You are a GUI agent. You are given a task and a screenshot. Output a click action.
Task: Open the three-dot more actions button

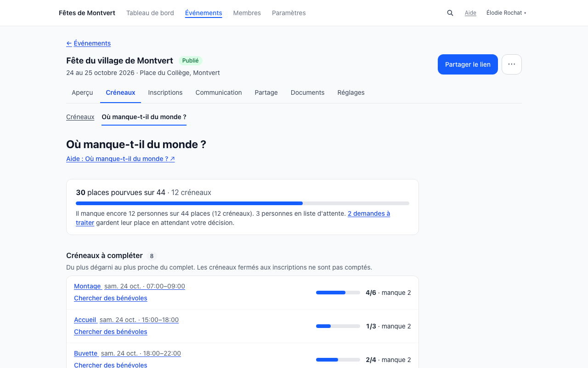click(512, 64)
